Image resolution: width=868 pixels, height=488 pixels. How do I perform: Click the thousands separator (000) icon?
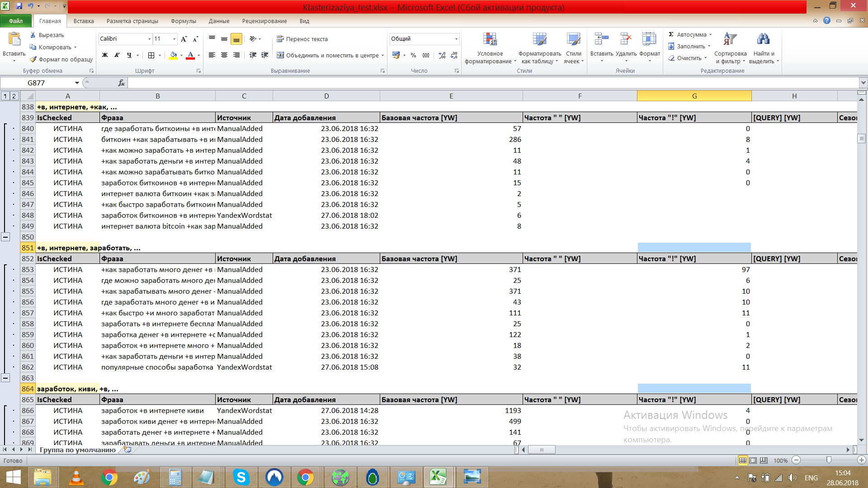426,55
